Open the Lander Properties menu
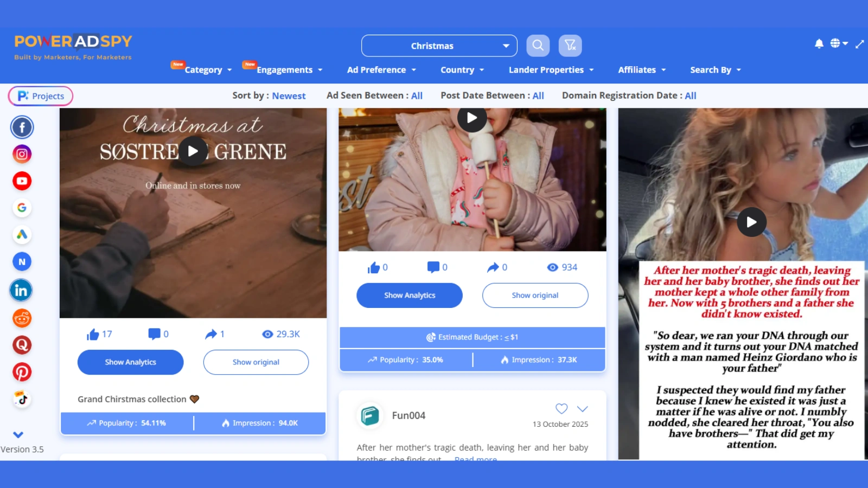Image resolution: width=868 pixels, height=488 pixels. [x=551, y=70]
